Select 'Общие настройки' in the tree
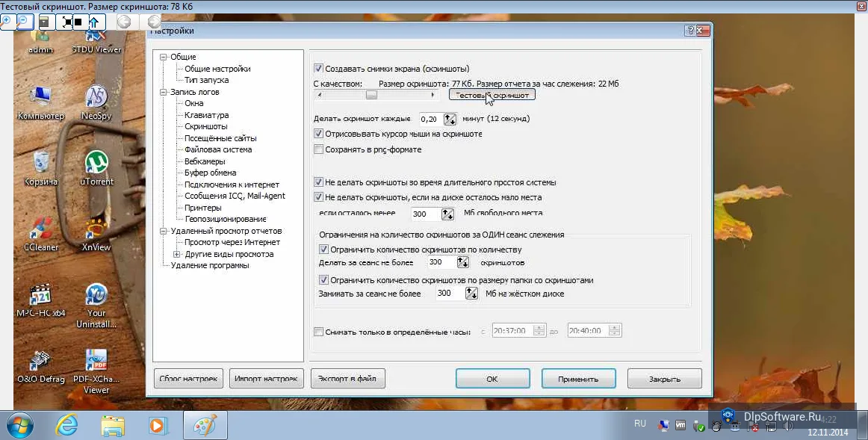This screenshot has height=440, width=868. point(217,69)
